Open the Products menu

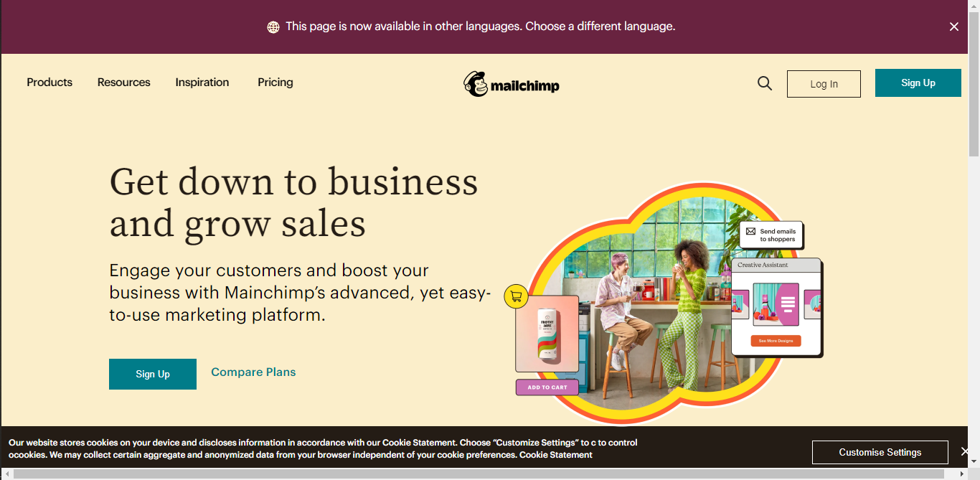(50, 83)
